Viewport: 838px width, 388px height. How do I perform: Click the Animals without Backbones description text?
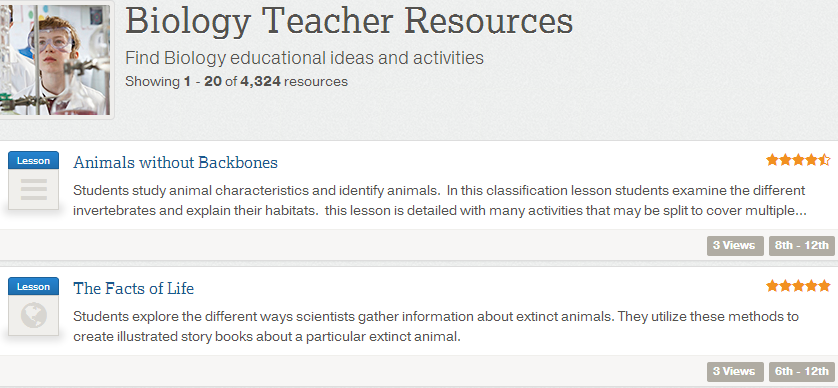click(439, 200)
